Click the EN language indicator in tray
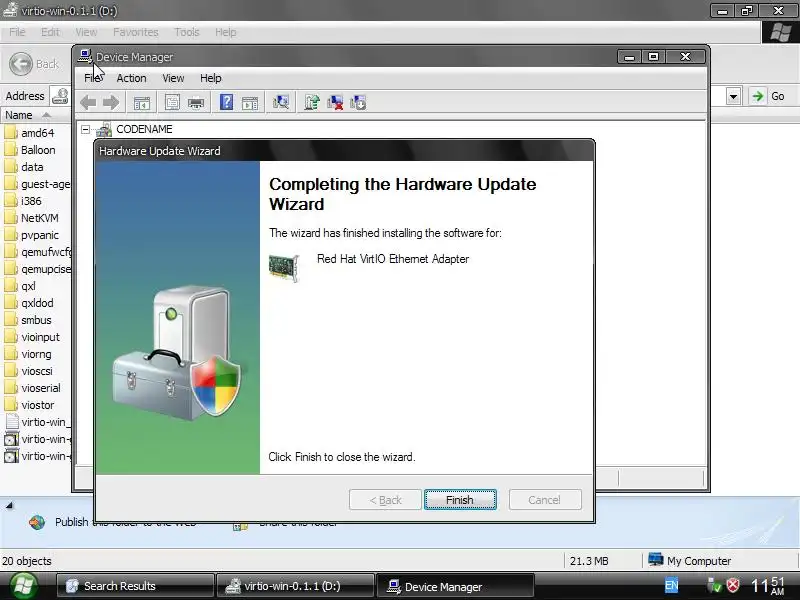Viewport: 800px width, 600px height. tap(671, 586)
